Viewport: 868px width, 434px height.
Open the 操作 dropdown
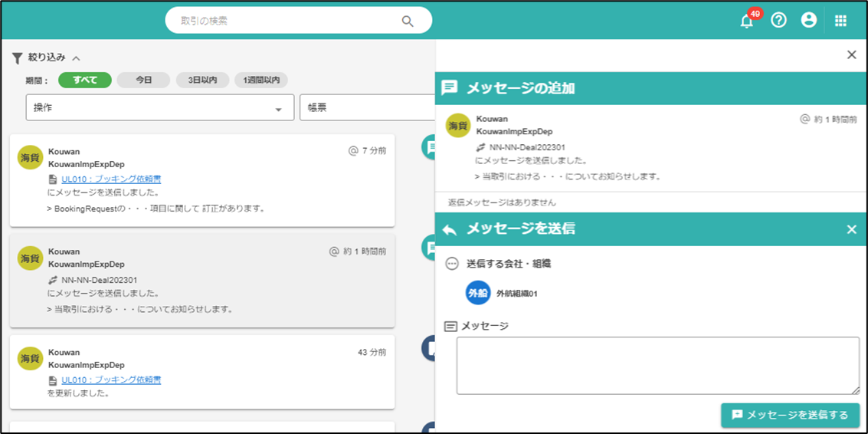160,108
